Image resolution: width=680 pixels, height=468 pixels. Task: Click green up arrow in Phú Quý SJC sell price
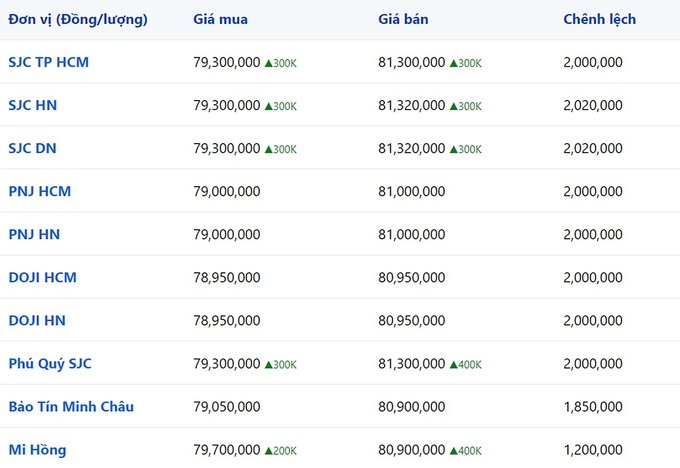click(x=454, y=365)
